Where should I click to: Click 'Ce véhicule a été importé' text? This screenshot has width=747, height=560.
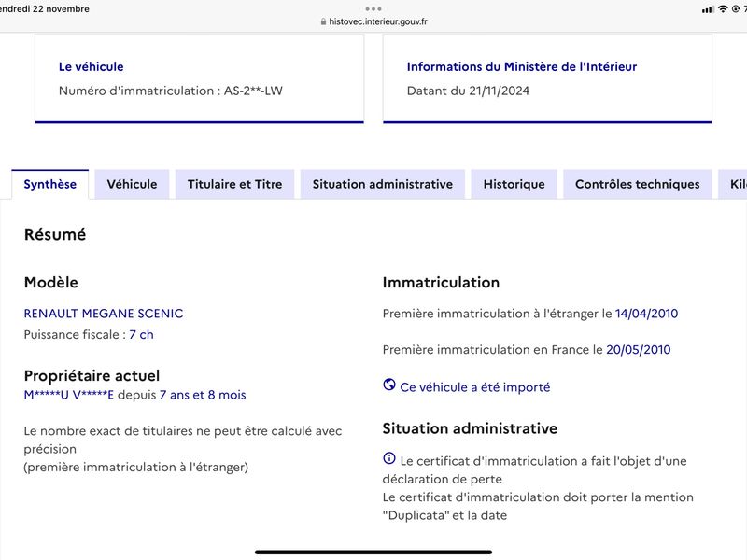pyautogui.click(x=475, y=387)
